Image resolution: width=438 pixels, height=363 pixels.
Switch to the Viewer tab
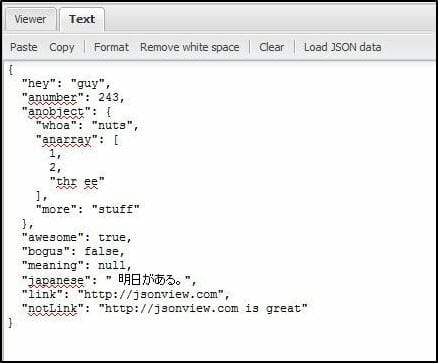coord(30,19)
